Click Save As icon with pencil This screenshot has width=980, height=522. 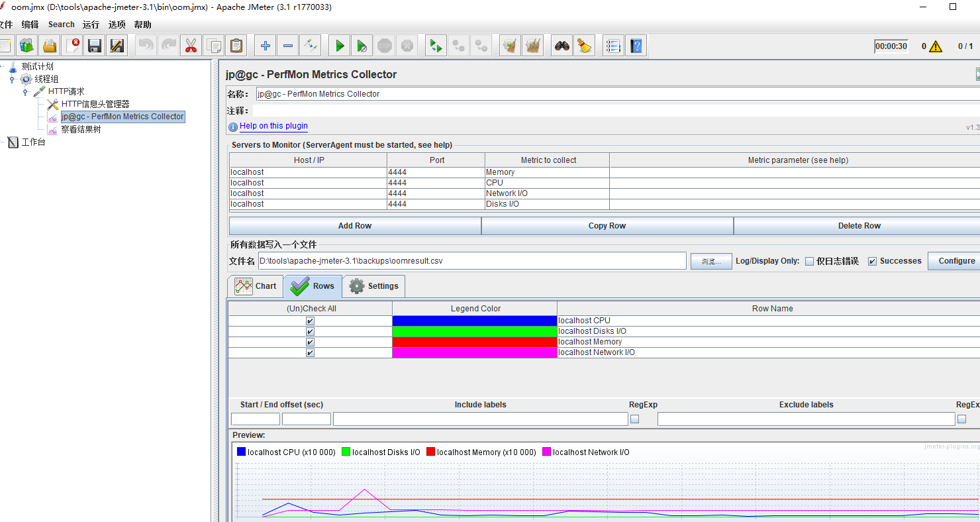pos(117,46)
